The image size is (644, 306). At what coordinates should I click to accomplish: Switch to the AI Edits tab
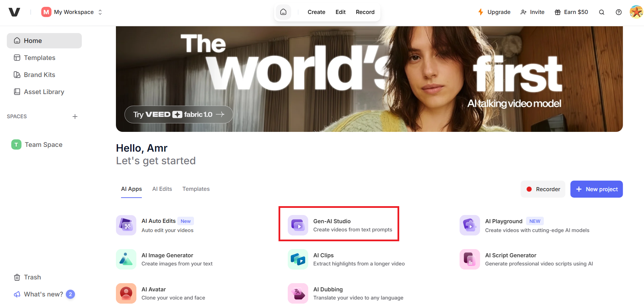(162, 189)
